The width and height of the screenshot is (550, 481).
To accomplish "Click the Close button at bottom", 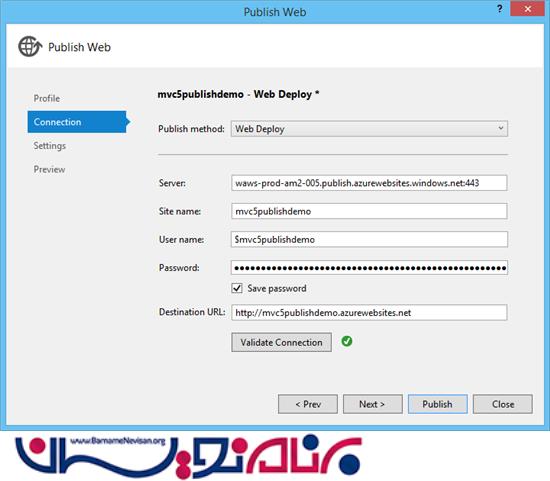I will (503, 404).
